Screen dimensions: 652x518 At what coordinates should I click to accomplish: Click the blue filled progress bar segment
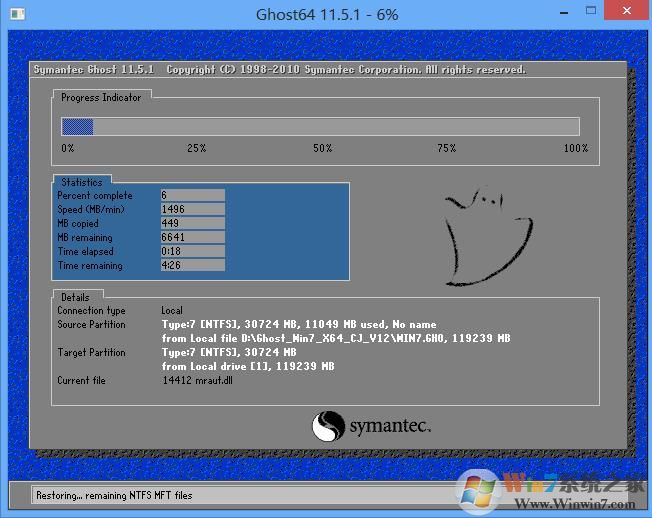point(77,127)
